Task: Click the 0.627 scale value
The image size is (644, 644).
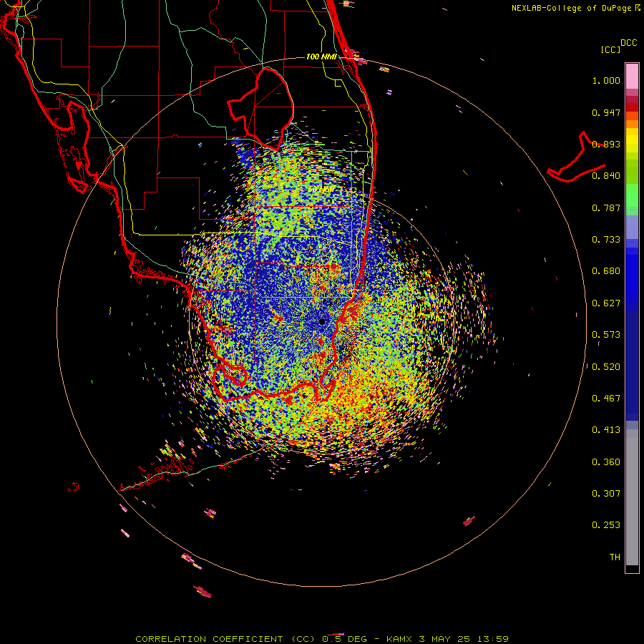Action: pos(606,303)
